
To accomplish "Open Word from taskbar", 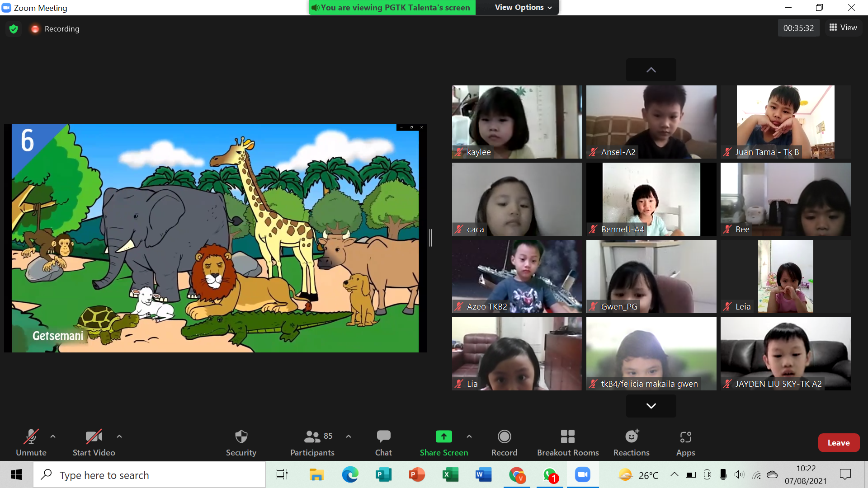I will (x=483, y=475).
